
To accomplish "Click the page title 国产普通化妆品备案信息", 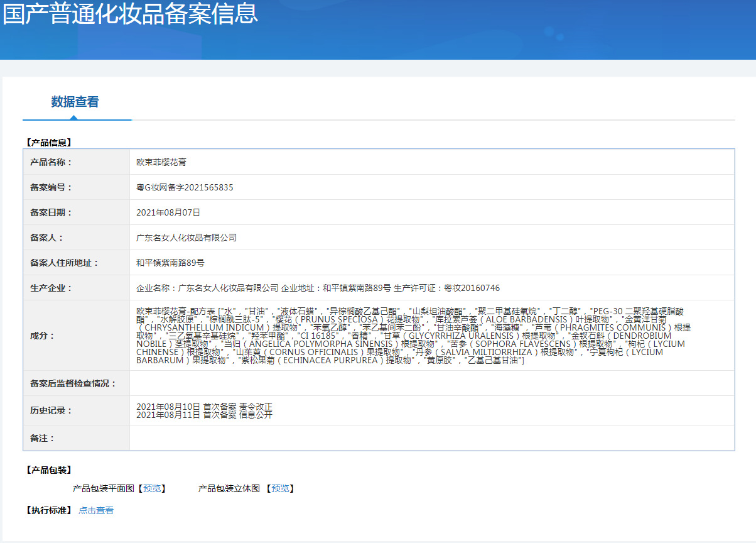I will [130, 14].
